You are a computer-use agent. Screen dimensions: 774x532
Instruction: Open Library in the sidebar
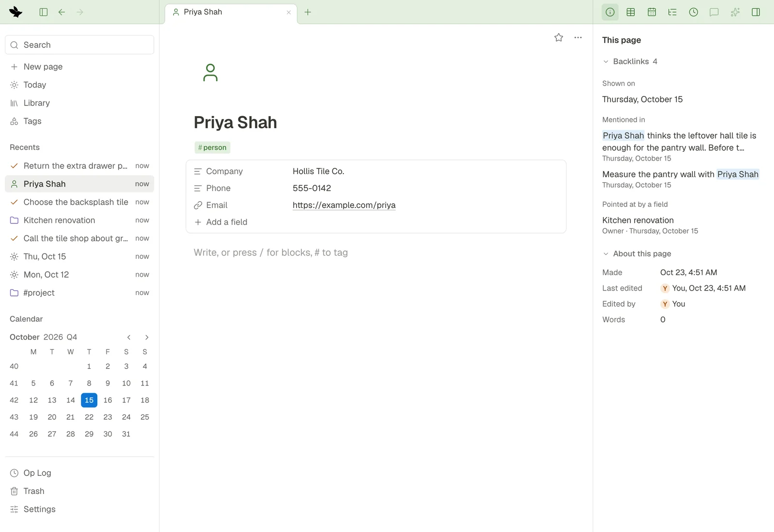[x=79, y=103]
